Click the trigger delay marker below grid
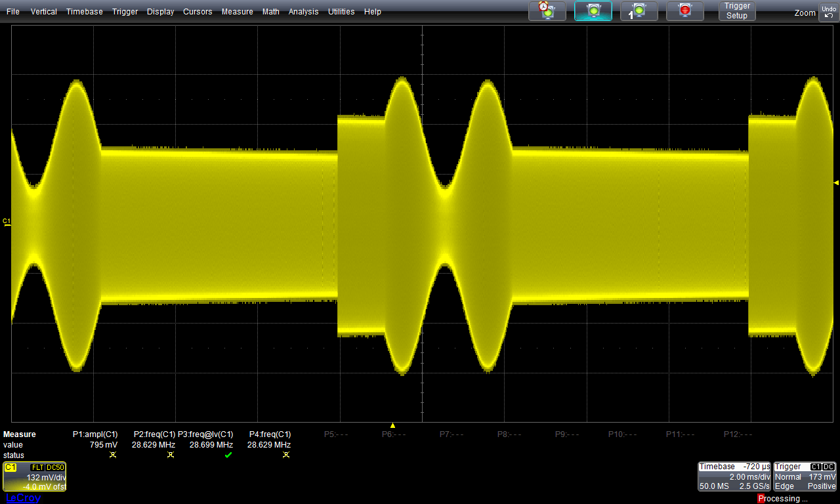This screenshot has height=504, width=840. click(392, 425)
